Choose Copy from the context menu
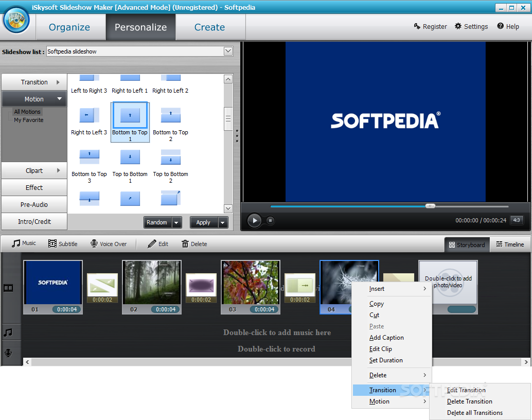The image size is (532, 420). tap(392, 304)
